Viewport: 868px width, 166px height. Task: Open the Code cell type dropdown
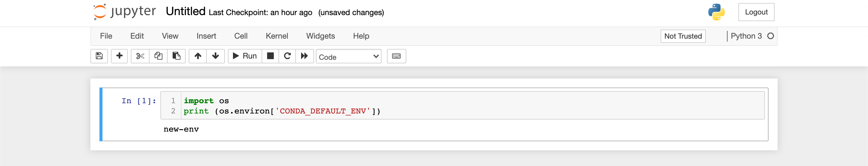point(349,56)
